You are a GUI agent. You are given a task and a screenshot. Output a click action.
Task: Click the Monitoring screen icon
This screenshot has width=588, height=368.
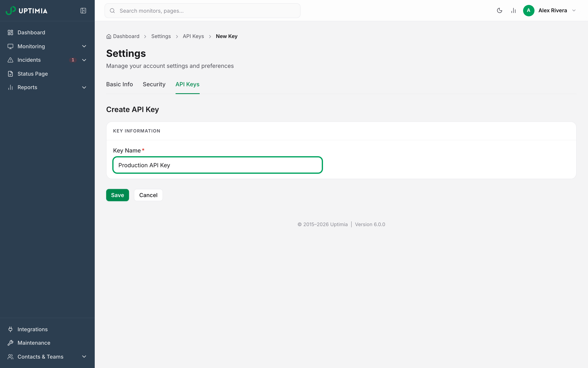tap(10, 46)
